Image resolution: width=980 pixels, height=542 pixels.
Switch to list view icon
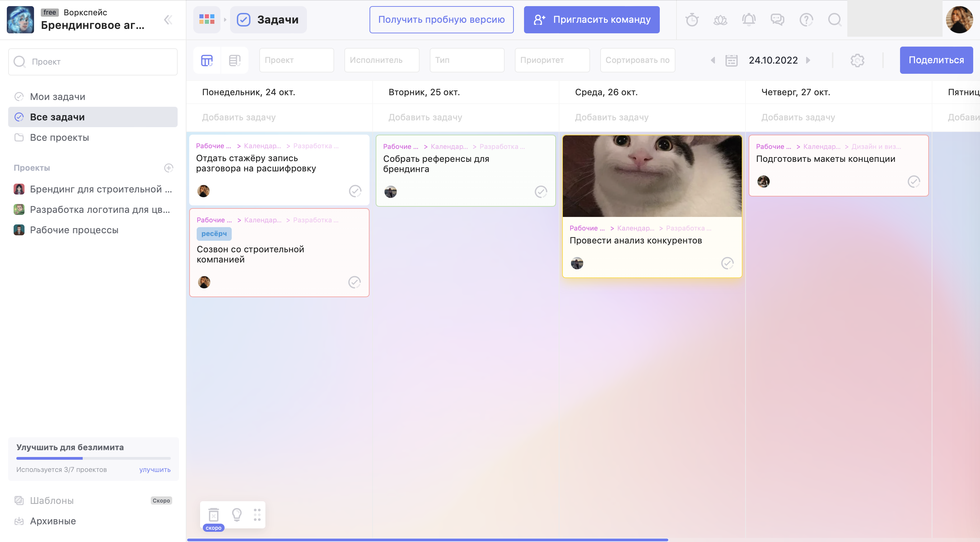click(234, 61)
